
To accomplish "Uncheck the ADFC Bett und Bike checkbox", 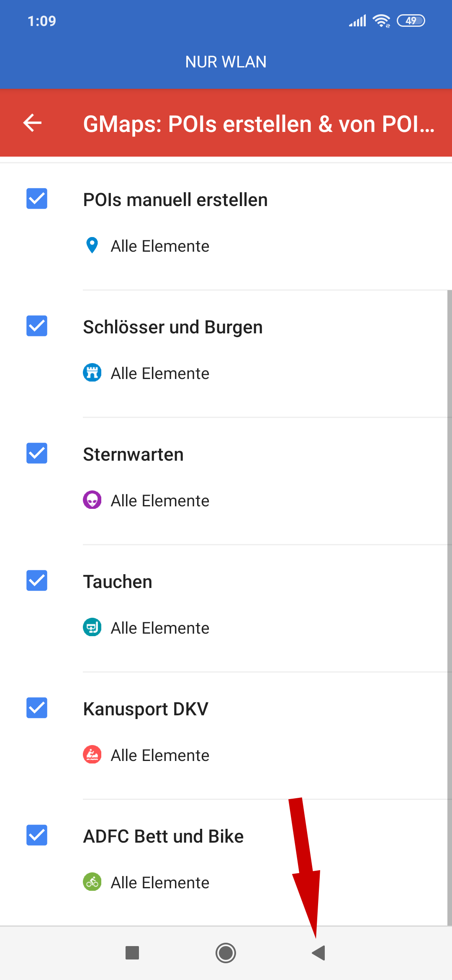I will tap(37, 835).
